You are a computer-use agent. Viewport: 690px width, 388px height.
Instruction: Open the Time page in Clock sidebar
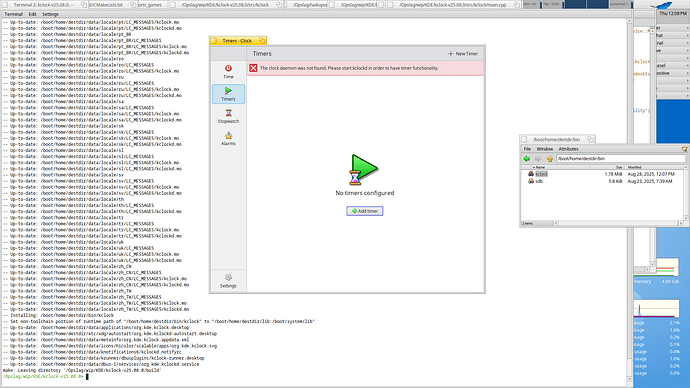click(x=228, y=71)
